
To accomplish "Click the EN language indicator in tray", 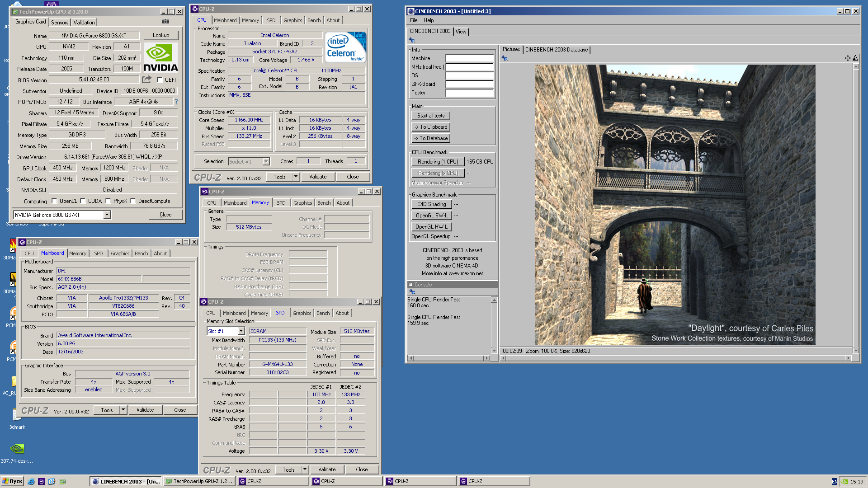I will pyautogui.click(x=834, y=482).
